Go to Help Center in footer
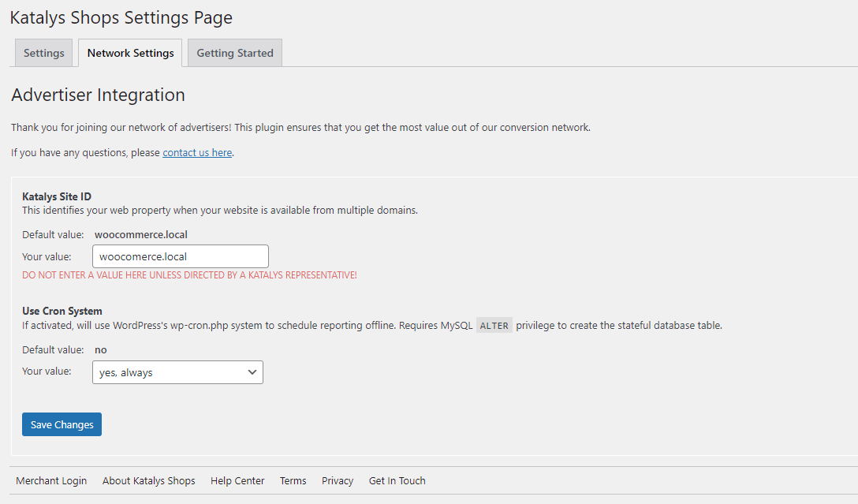Viewport: 858px width, 504px height. coord(237,480)
